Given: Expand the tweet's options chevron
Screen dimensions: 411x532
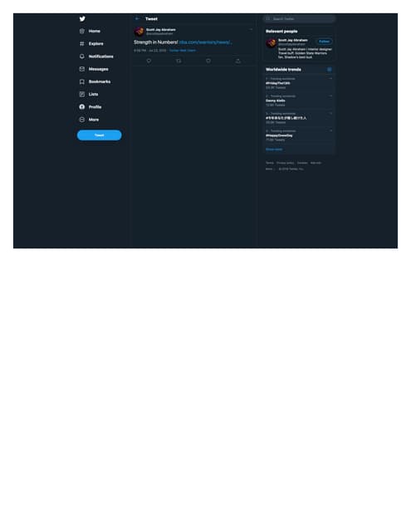Looking at the screenshot, I should 251,30.
